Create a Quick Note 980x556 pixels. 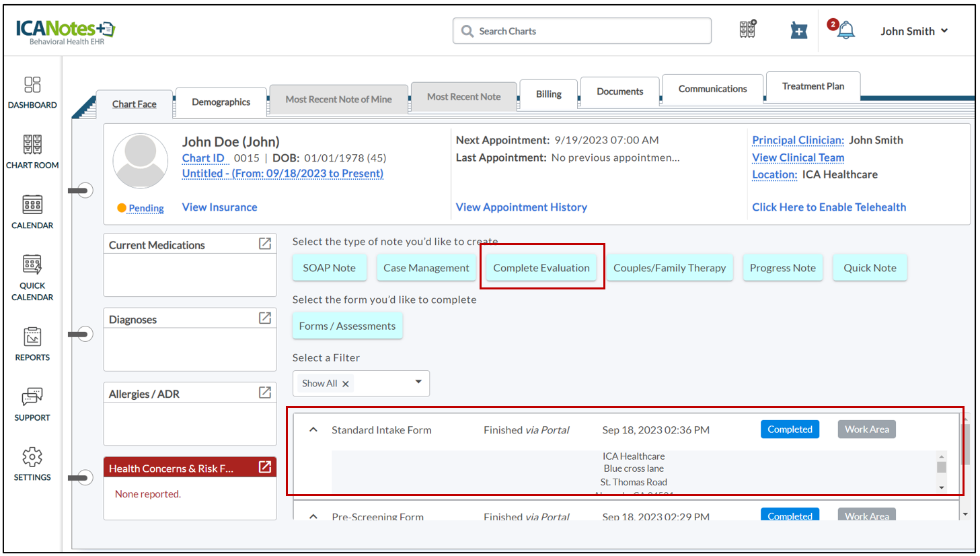click(870, 267)
